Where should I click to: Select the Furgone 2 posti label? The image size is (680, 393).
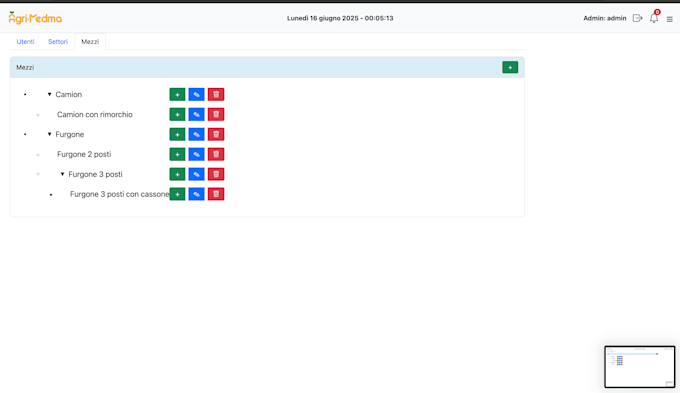[x=84, y=154]
